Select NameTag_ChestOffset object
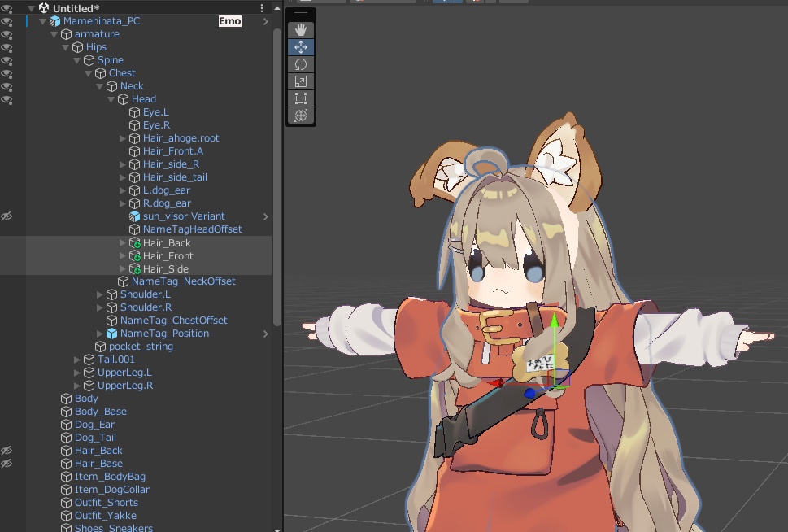Image resolution: width=788 pixels, height=532 pixels. tap(173, 321)
